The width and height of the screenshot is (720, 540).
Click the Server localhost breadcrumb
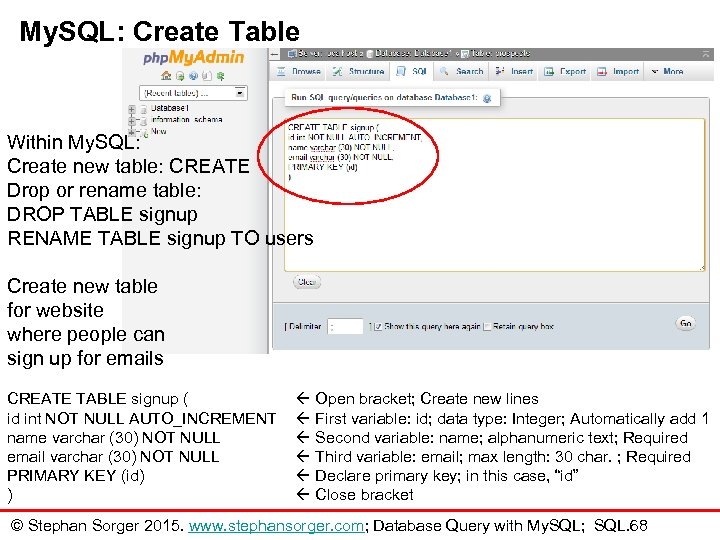(x=325, y=54)
